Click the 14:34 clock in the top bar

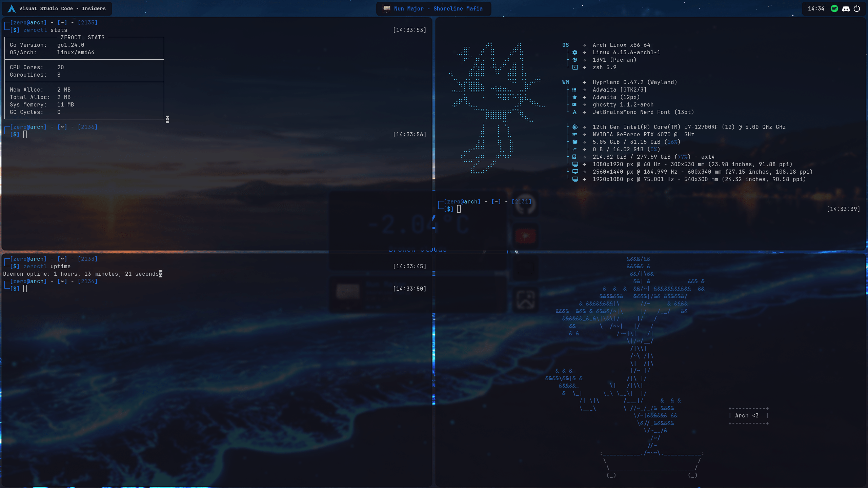pos(816,8)
